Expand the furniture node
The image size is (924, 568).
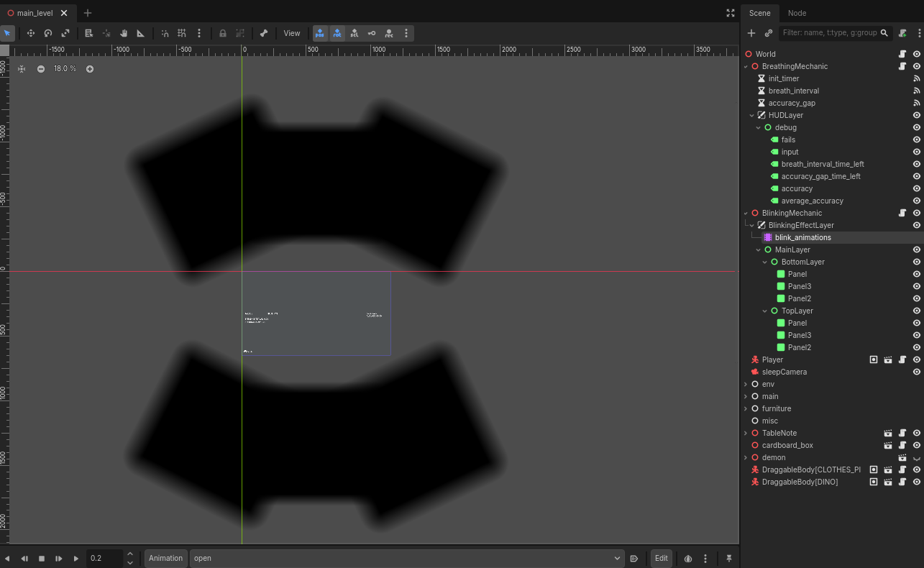click(x=746, y=408)
